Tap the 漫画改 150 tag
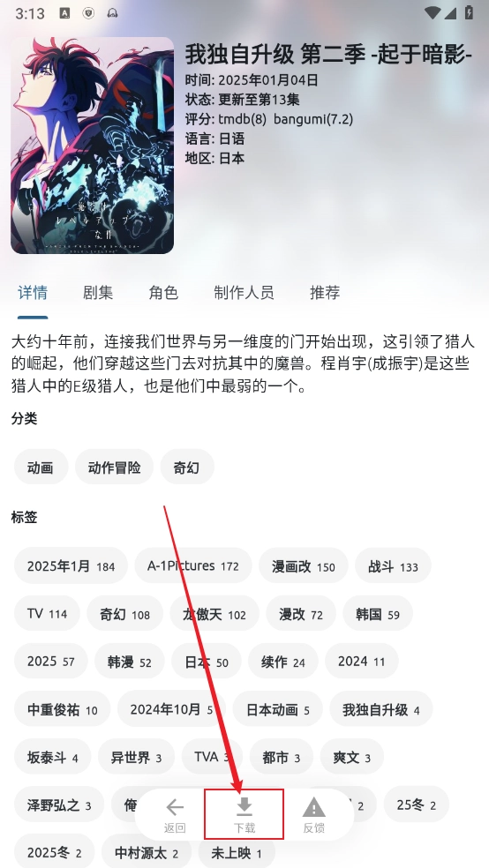This screenshot has width=489, height=868. click(x=303, y=565)
